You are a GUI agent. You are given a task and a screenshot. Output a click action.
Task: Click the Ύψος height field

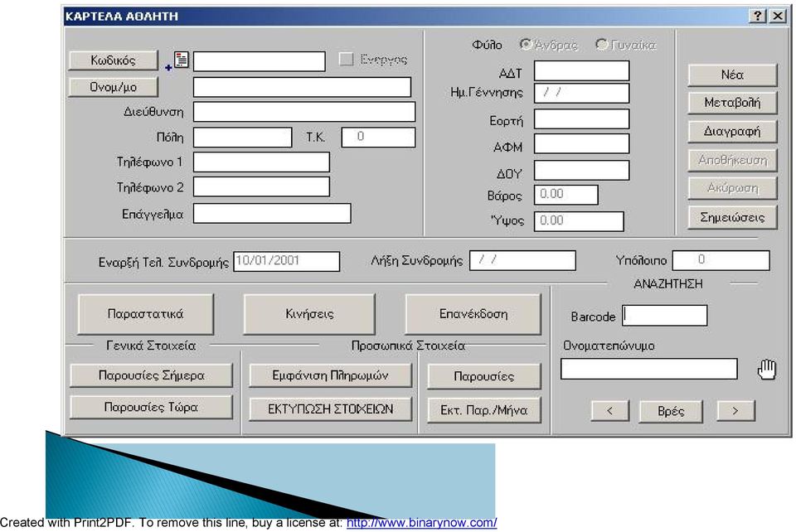click(x=579, y=221)
